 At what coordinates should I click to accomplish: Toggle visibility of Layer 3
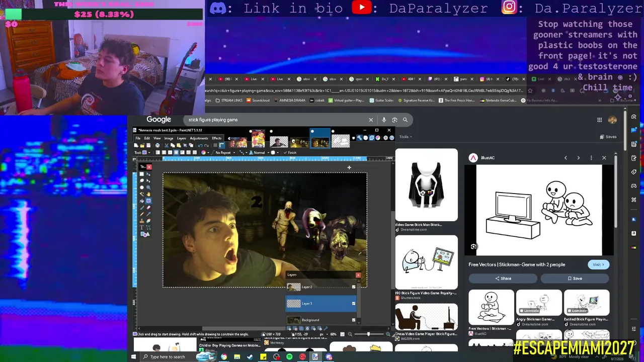(x=354, y=304)
